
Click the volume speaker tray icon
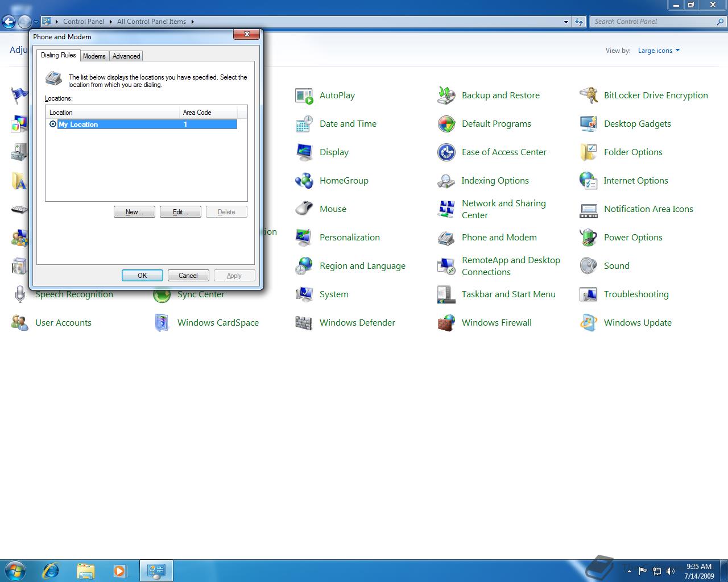[x=671, y=571]
